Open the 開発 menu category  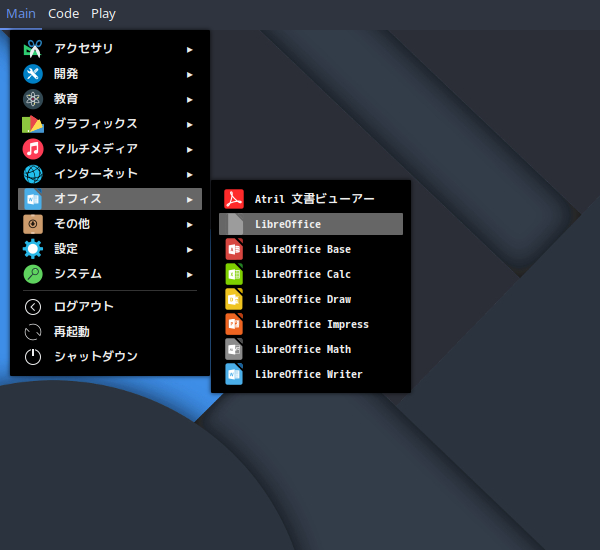coord(110,74)
